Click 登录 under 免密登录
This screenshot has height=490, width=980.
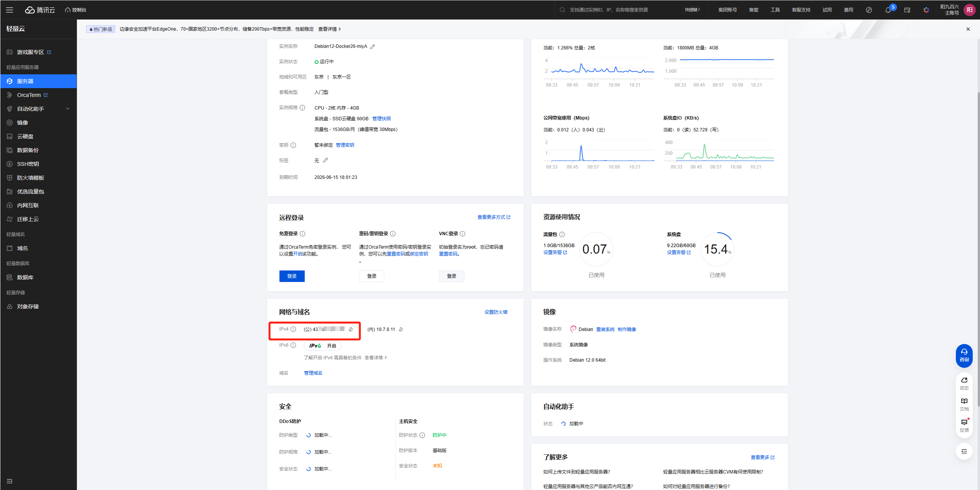[x=292, y=276]
